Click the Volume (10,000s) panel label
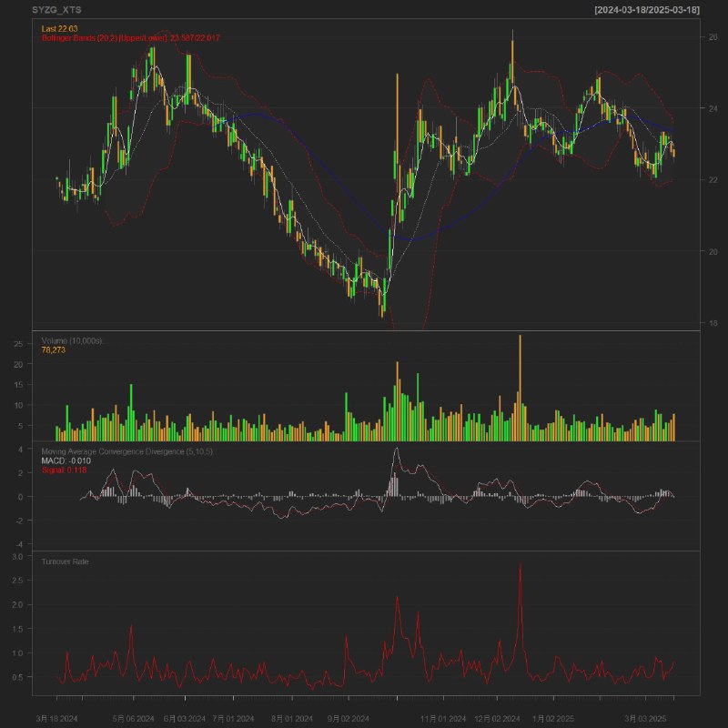Viewport: 728px width, 728px height. 73,339
